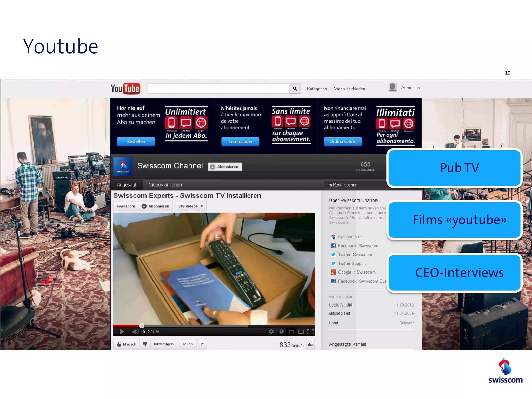Click the Sans limite SMS icon
This screenshot has width=532, height=399.
point(291,121)
